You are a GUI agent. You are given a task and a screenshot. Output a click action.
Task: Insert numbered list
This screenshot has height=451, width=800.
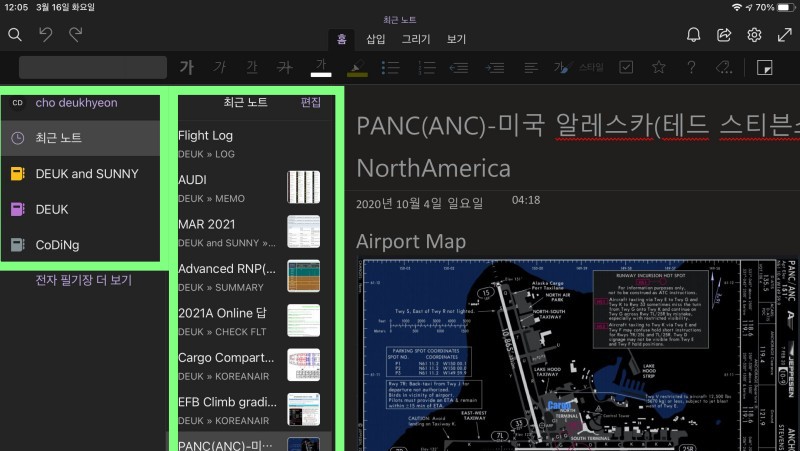[427, 67]
